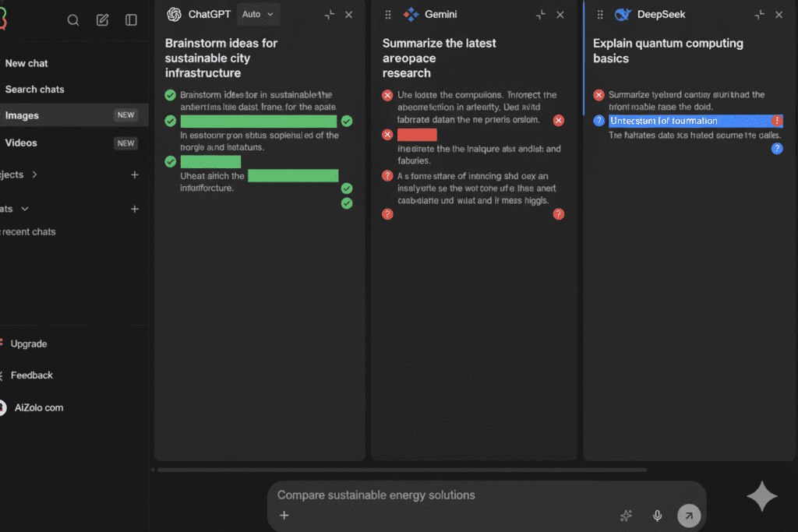Image resolution: width=798 pixels, height=532 pixels.
Task: Click the send arrow button
Action: [x=688, y=515]
